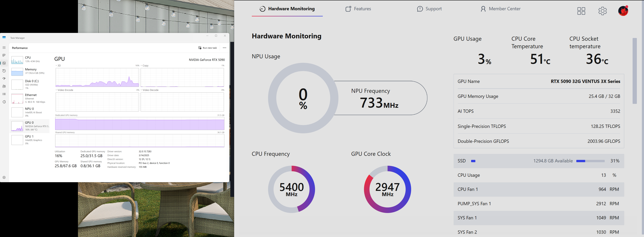Image resolution: width=644 pixels, height=237 pixels.
Task: Click the Dedicated GPU memory graph
Action: 140,123
